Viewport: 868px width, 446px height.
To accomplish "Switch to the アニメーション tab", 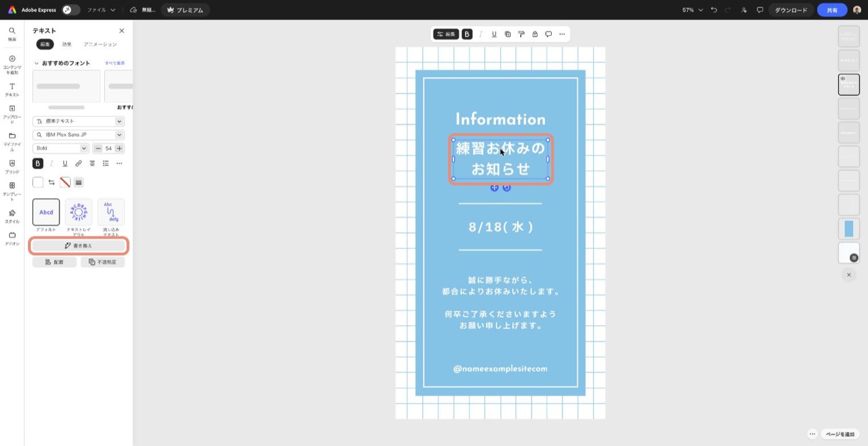I will [100, 44].
